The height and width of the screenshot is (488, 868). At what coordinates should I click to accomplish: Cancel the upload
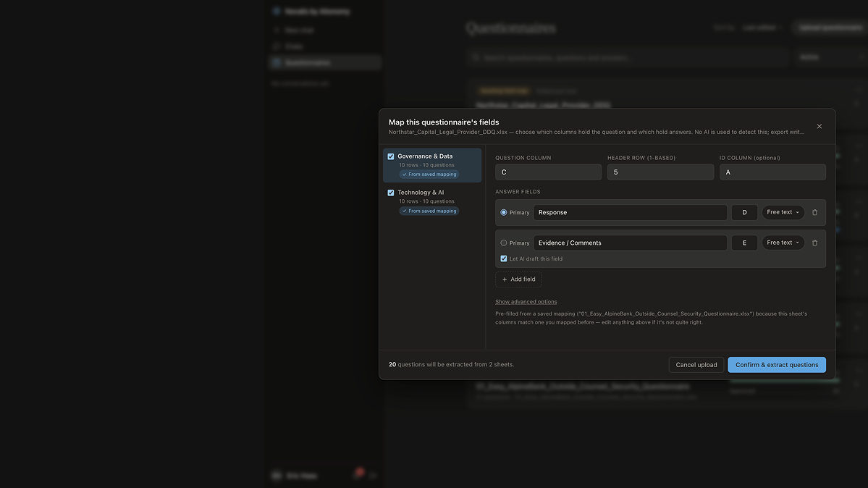pos(696,364)
